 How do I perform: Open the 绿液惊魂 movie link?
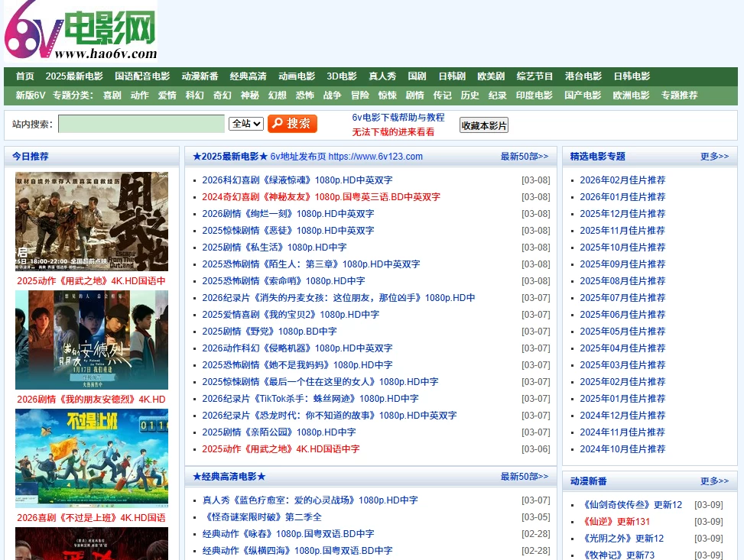click(297, 180)
